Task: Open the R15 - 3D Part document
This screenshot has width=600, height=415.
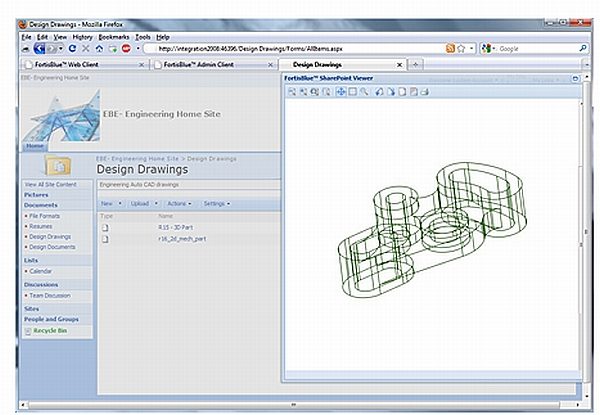Action: point(176,228)
